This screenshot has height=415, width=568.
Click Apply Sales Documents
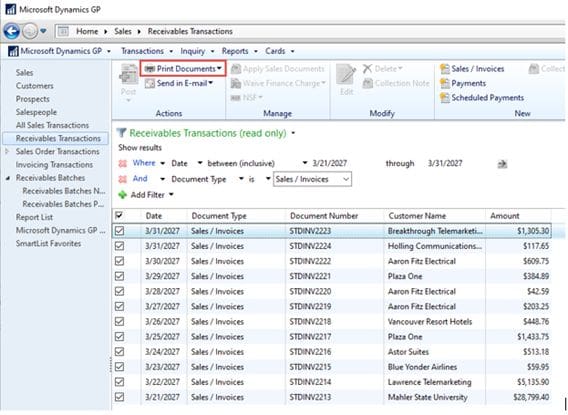click(277, 69)
